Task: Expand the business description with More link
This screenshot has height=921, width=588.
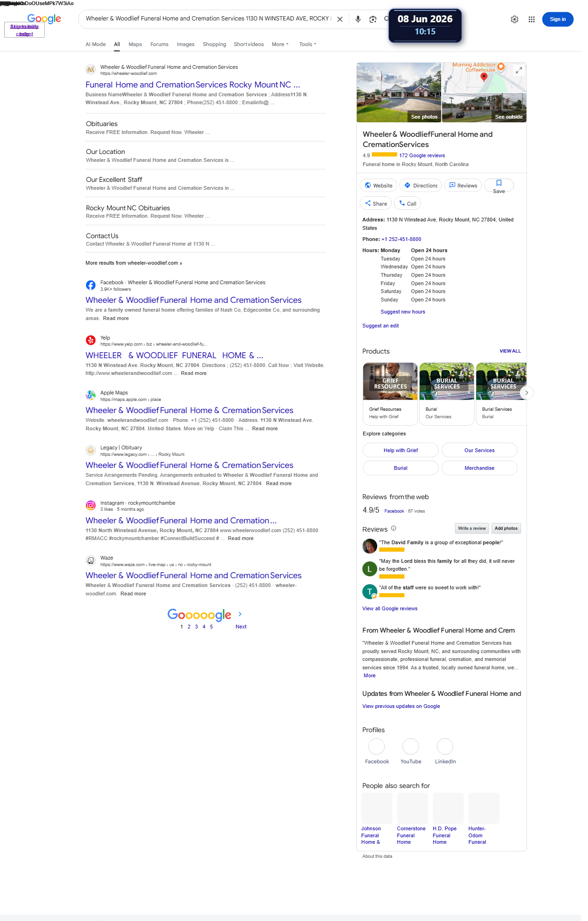Action: 369,676
